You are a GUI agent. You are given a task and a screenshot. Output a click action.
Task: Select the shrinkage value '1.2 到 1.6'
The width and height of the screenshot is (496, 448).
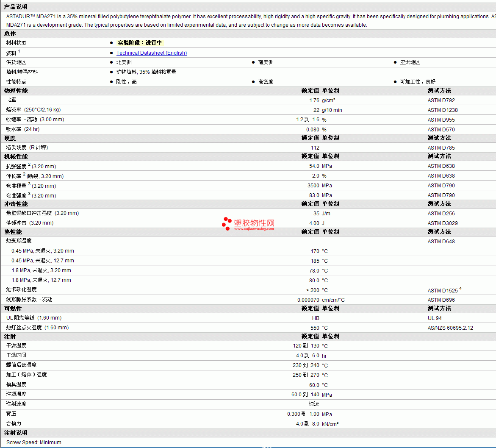point(308,120)
